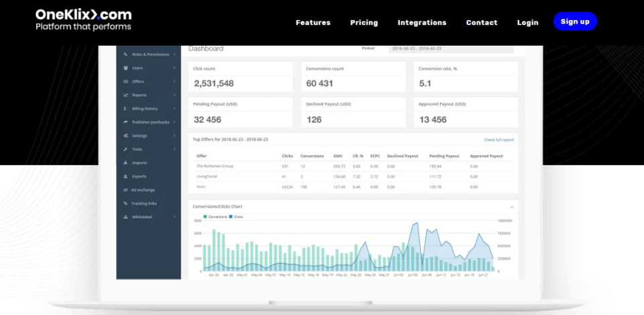The width and height of the screenshot is (644, 315).
Task: Click the Publisher postbacks arrow icon
Action: coord(125,122)
